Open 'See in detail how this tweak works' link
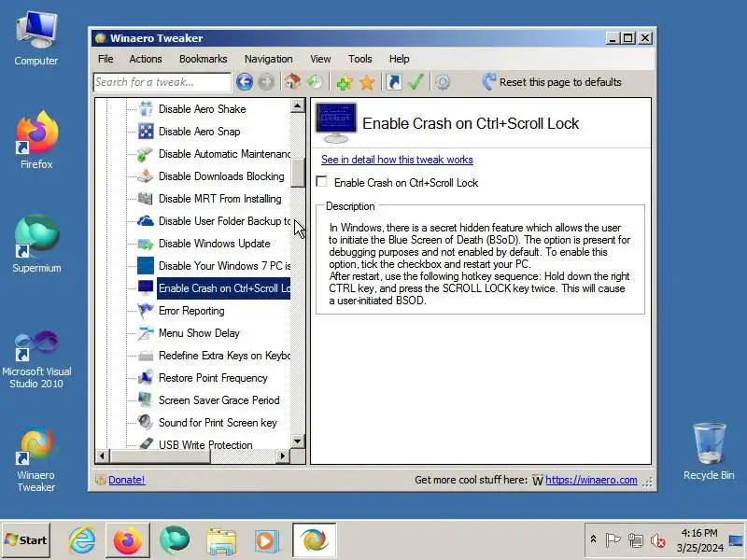747x560 pixels. coord(397,160)
